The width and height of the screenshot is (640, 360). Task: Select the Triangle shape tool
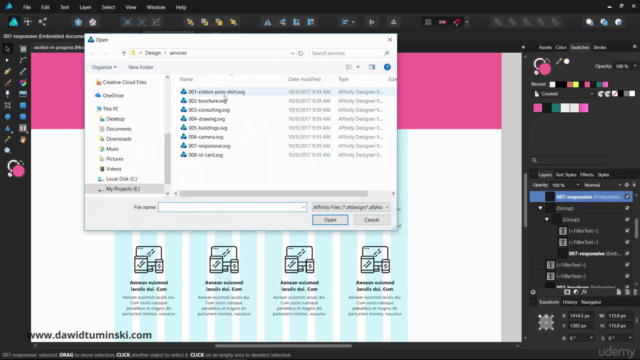pos(7,128)
